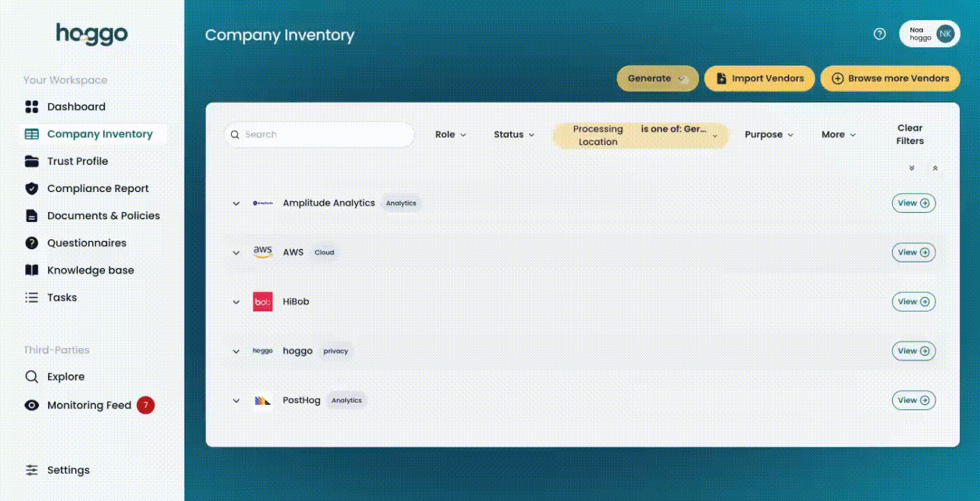This screenshot has width=980, height=501.
Task: Click the privacy tag on hoggo
Action: pyautogui.click(x=335, y=351)
